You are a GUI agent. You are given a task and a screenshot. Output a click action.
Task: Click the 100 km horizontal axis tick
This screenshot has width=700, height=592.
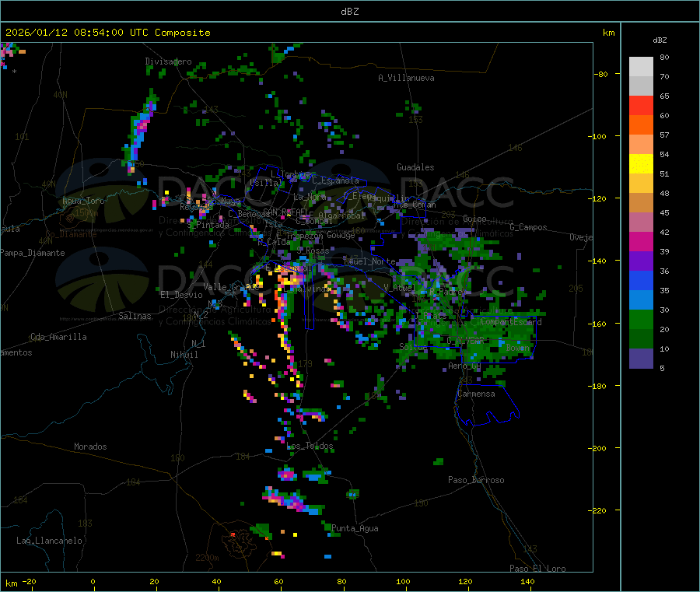[403, 581]
